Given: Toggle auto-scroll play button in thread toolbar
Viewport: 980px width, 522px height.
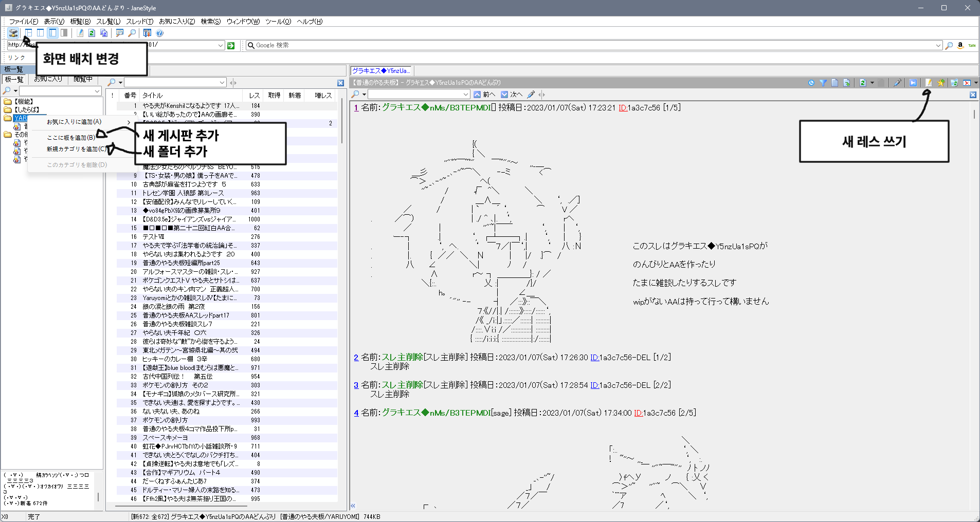Looking at the screenshot, I should (x=913, y=83).
